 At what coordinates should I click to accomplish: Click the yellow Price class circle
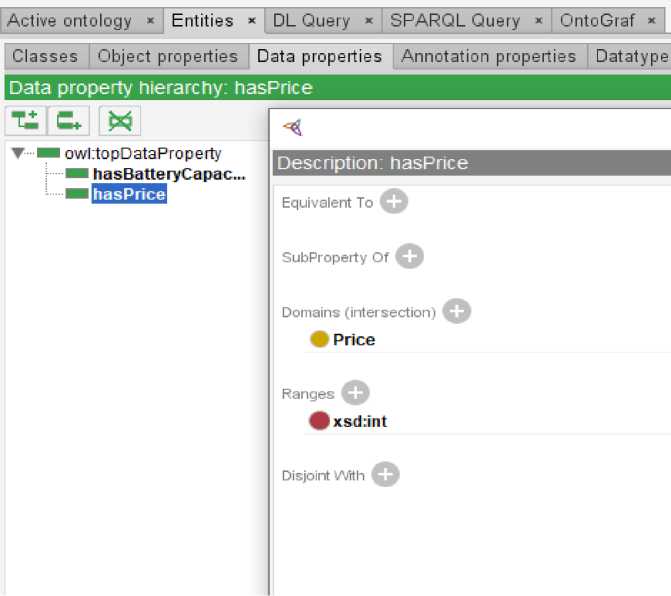pos(319,339)
